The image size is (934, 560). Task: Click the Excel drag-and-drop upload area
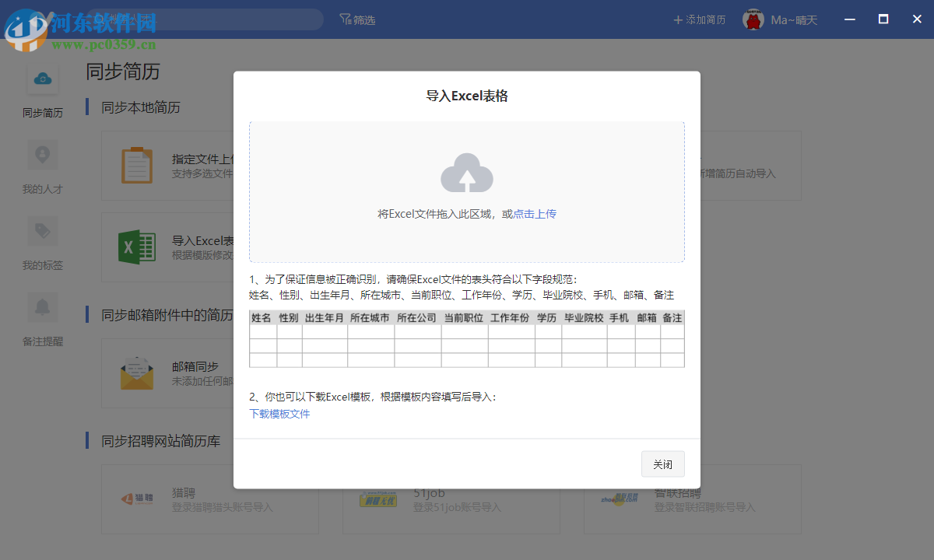466,191
